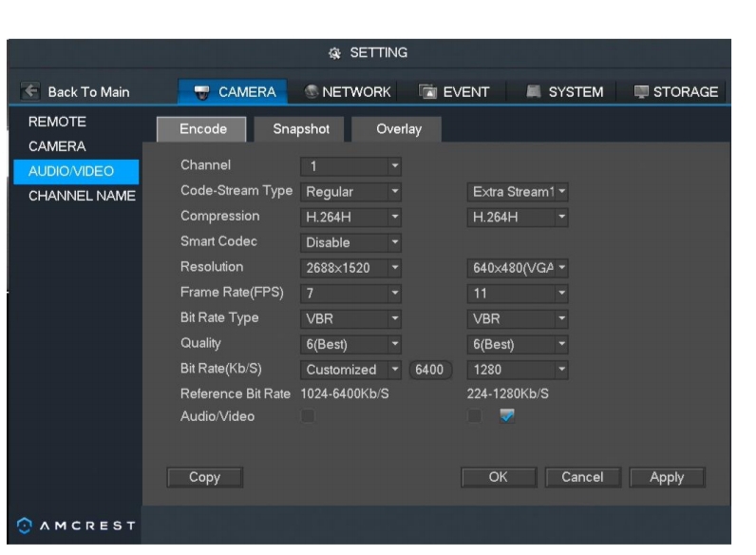The image size is (756, 555).
Task: Uncheck the checked extra stream video checkbox
Action: pyautogui.click(x=507, y=415)
